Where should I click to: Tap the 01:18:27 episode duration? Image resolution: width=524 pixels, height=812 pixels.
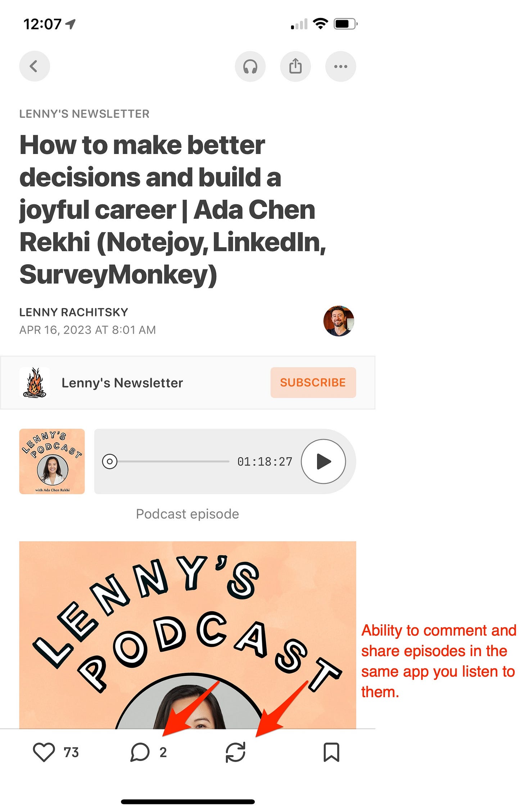click(x=265, y=461)
